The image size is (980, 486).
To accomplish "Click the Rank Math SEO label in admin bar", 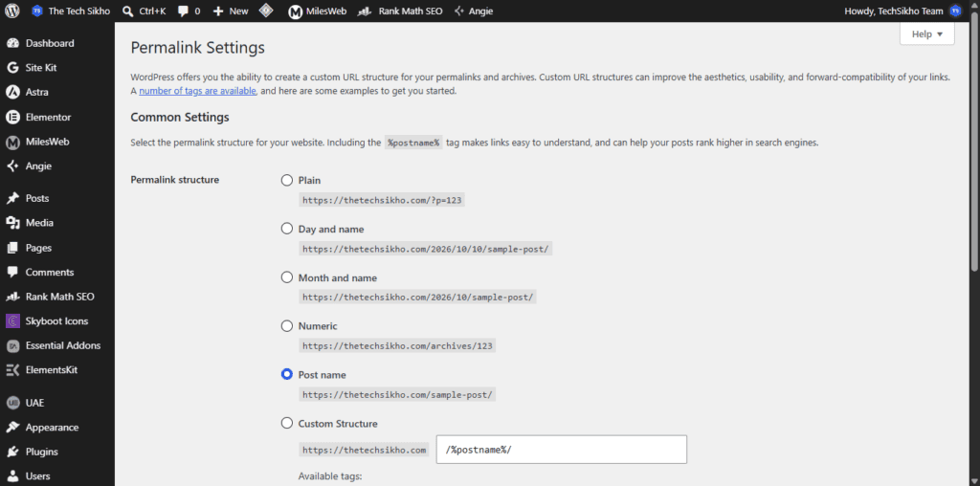I will 410,11.
